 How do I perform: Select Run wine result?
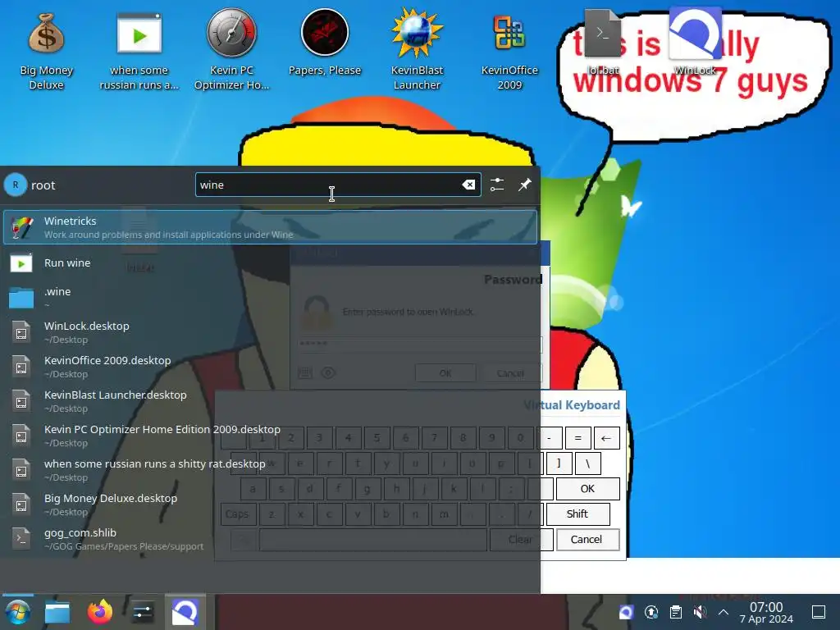click(x=270, y=263)
